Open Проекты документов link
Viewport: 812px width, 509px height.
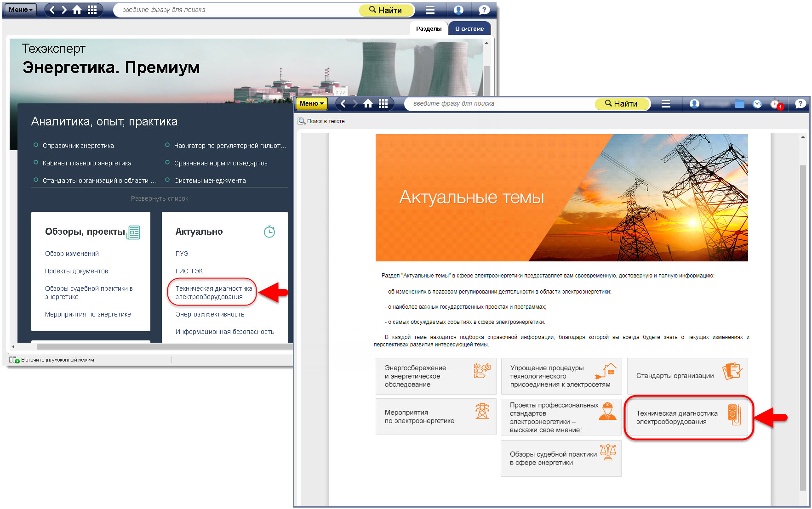coord(76,271)
